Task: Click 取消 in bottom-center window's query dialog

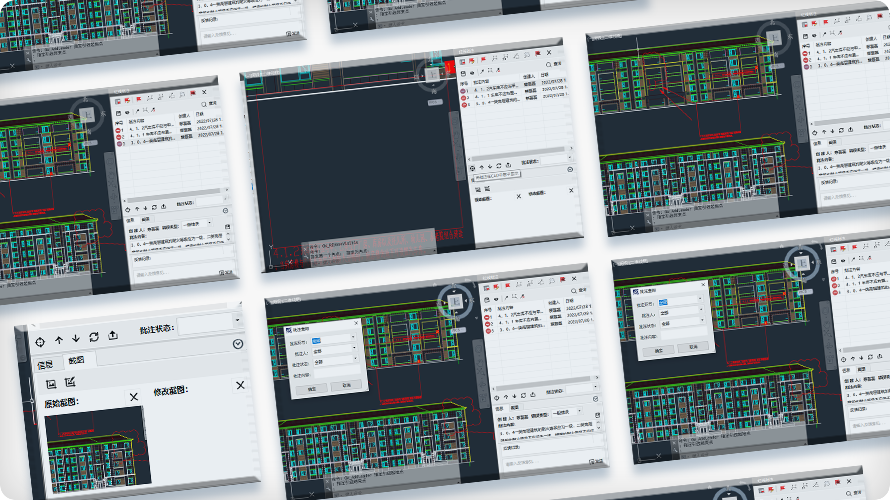Action: click(x=346, y=385)
